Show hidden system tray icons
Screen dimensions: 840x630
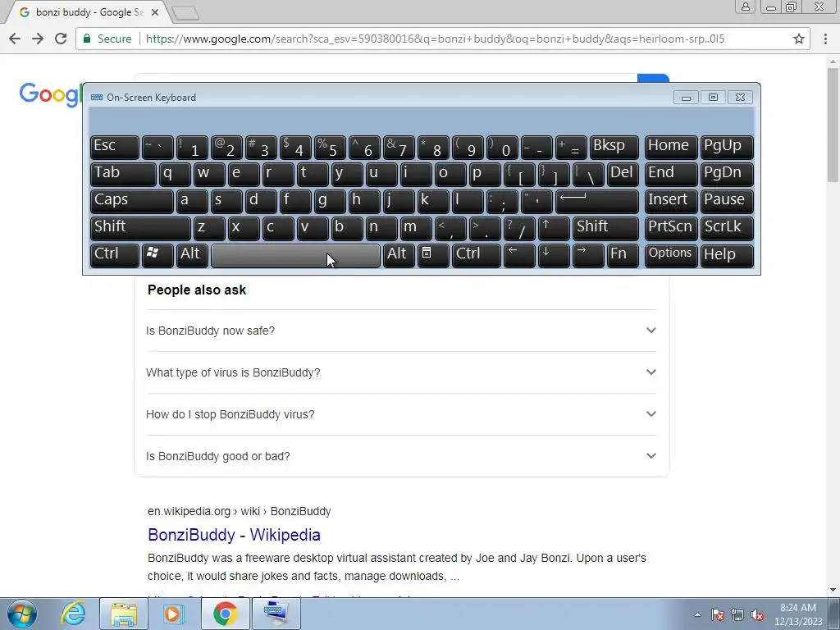[x=697, y=614]
